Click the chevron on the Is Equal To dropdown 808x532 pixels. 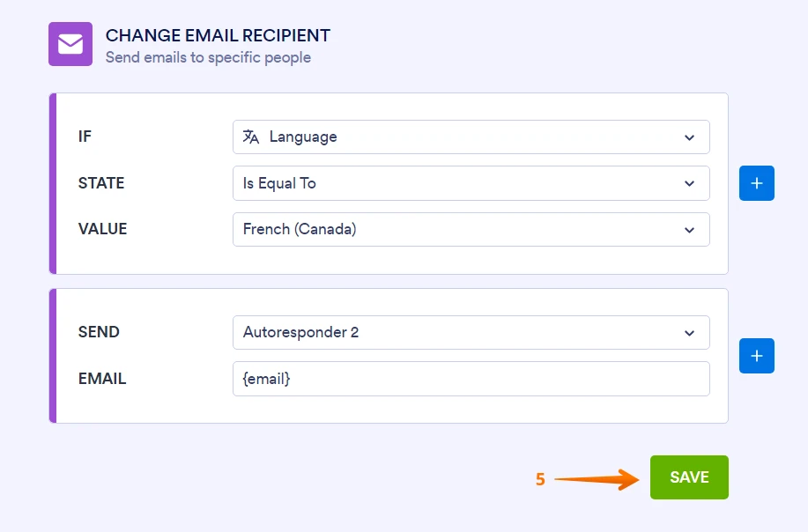pos(691,183)
